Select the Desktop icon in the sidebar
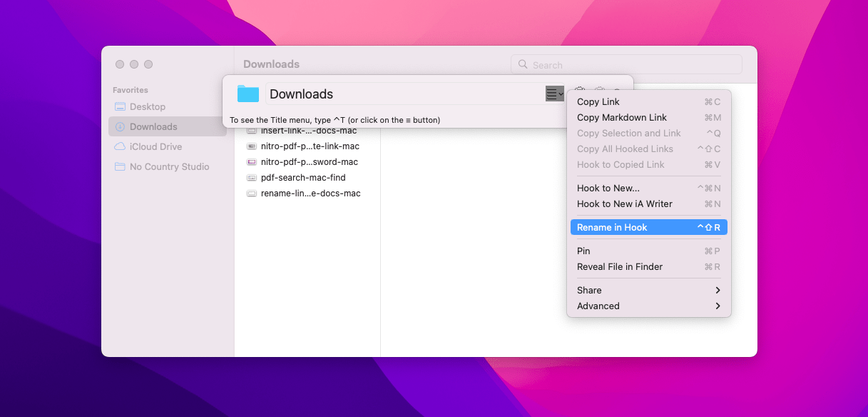Screen dimensions: 868x417 tap(119, 106)
